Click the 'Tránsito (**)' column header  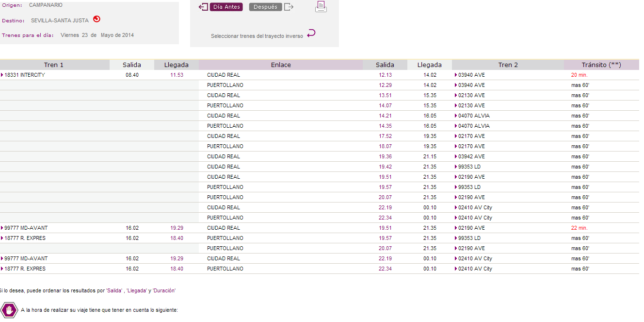click(x=601, y=65)
